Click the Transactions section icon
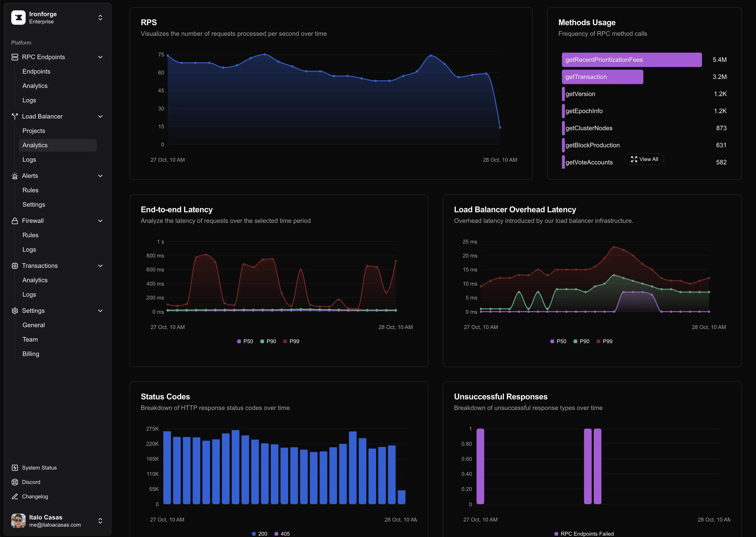The width and height of the screenshot is (756, 537). tap(15, 266)
